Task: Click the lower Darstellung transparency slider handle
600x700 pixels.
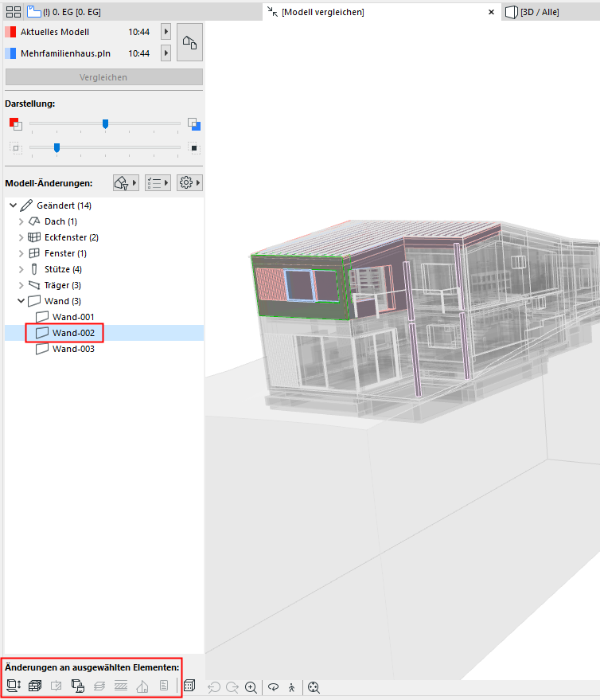Action: click(x=56, y=148)
